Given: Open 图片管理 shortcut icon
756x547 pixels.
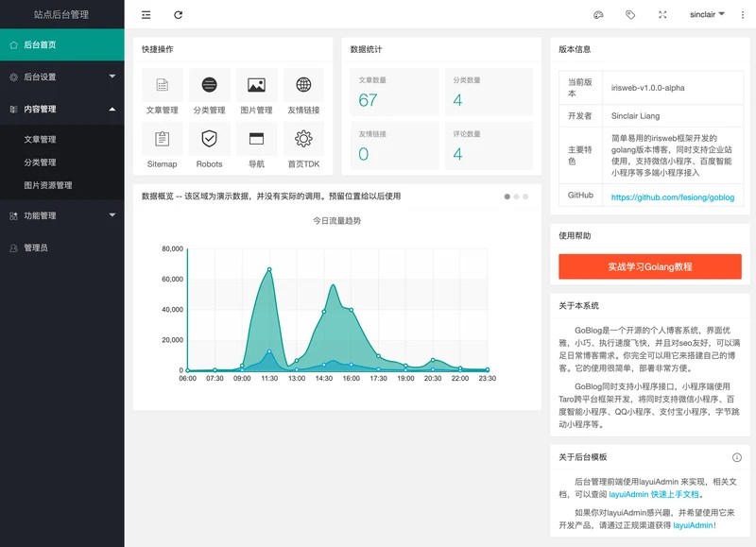Looking at the screenshot, I should [256, 86].
